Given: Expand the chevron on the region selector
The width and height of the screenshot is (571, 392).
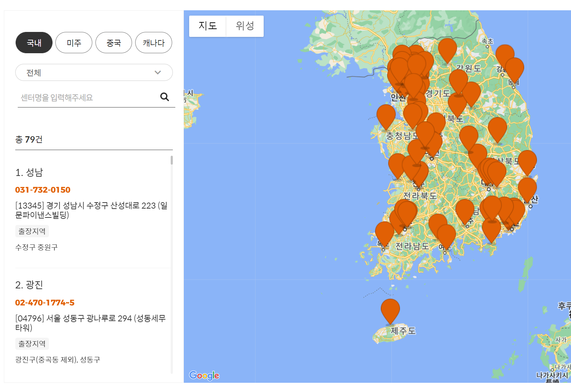Looking at the screenshot, I should (157, 72).
